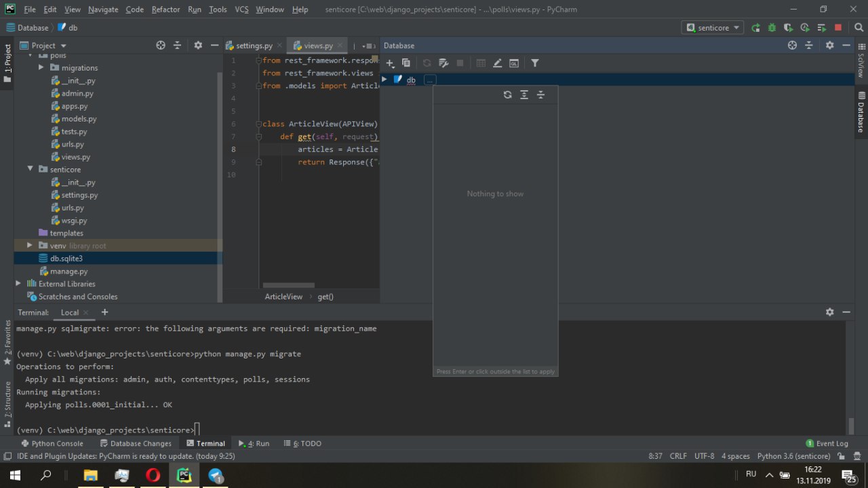Open Opera from the Windows taskbar
The image size is (868, 488).
(x=153, y=475)
